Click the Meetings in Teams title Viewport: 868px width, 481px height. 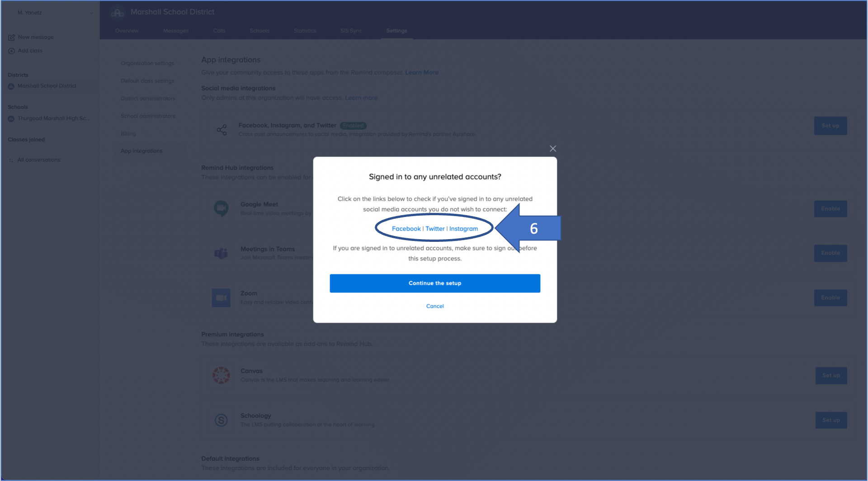[x=267, y=249]
